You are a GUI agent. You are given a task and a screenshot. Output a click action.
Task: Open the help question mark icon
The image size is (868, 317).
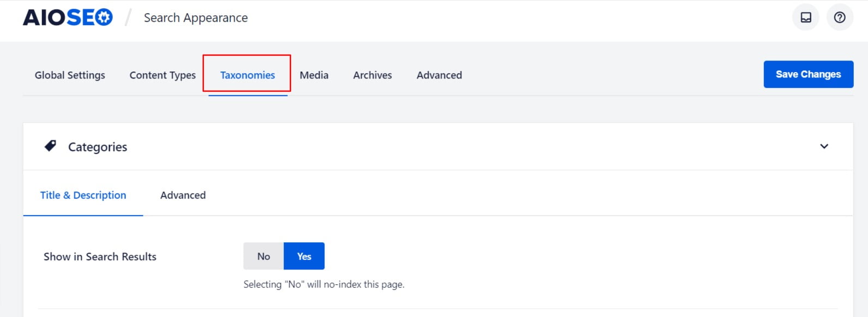(840, 17)
